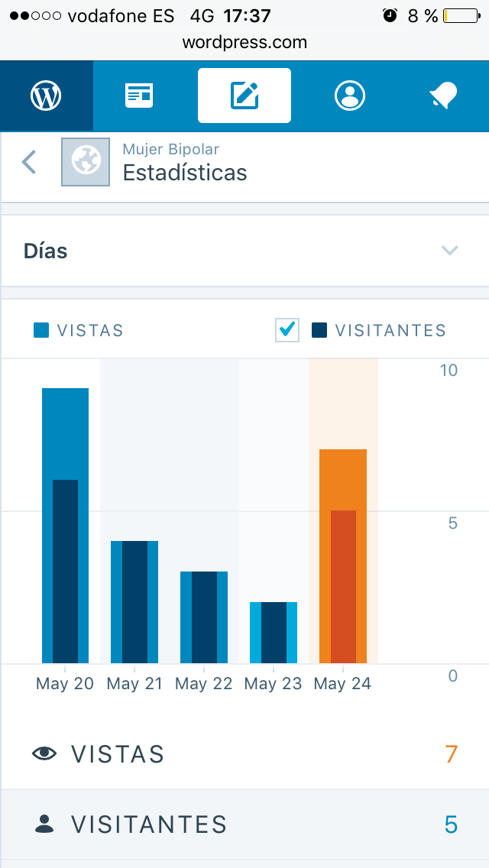
Task: Select the orange May 24 bar
Action: (343, 556)
